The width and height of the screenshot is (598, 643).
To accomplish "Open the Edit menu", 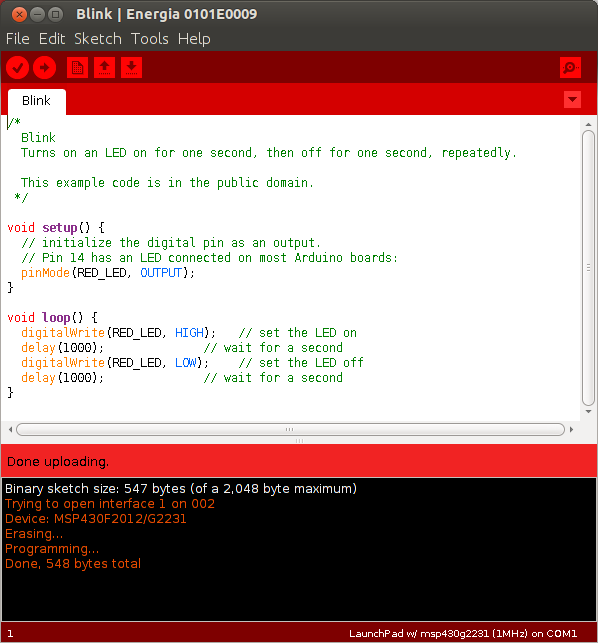I will (x=52, y=39).
